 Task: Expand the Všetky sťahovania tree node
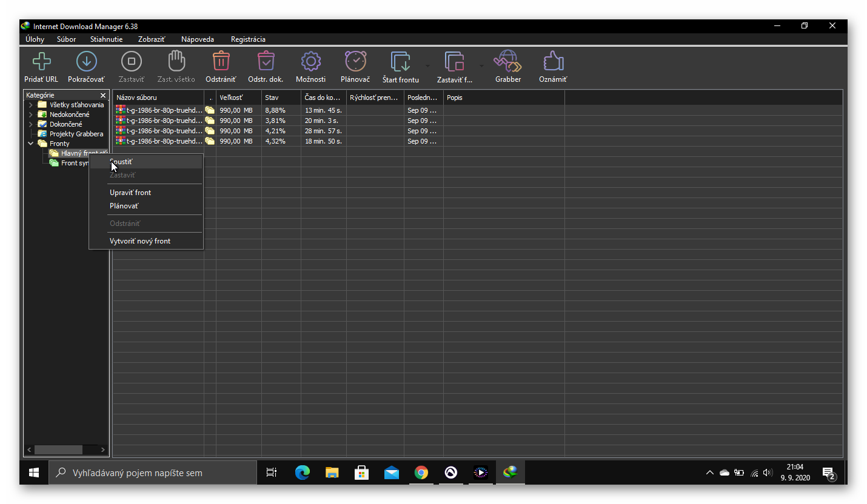click(x=31, y=105)
